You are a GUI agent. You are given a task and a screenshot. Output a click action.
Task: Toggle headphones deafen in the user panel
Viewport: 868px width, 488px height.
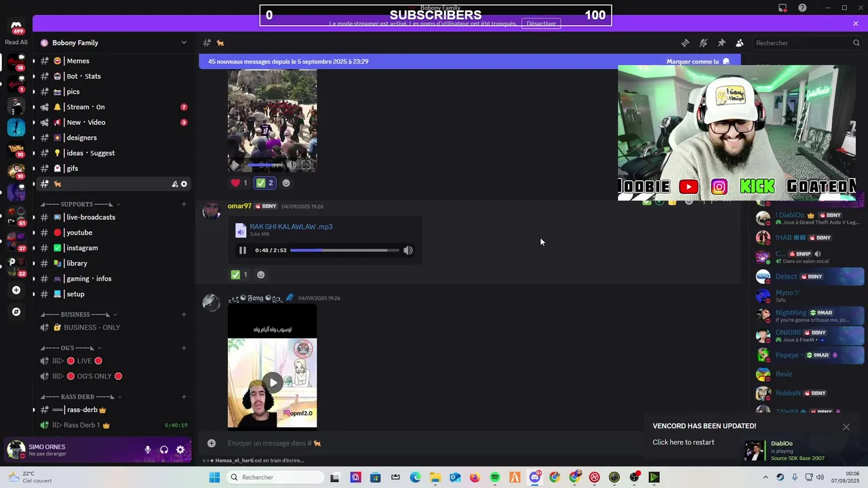click(164, 449)
